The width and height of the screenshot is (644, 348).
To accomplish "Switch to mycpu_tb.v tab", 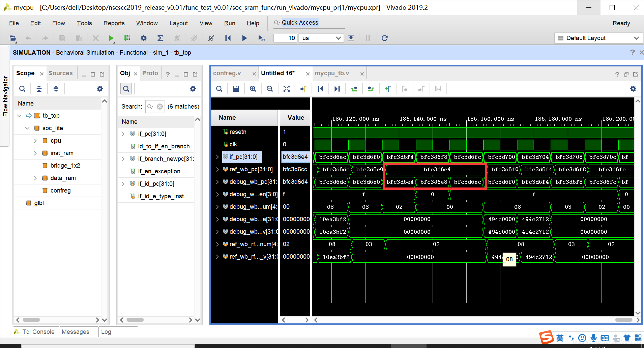I will tap(332, 73).
